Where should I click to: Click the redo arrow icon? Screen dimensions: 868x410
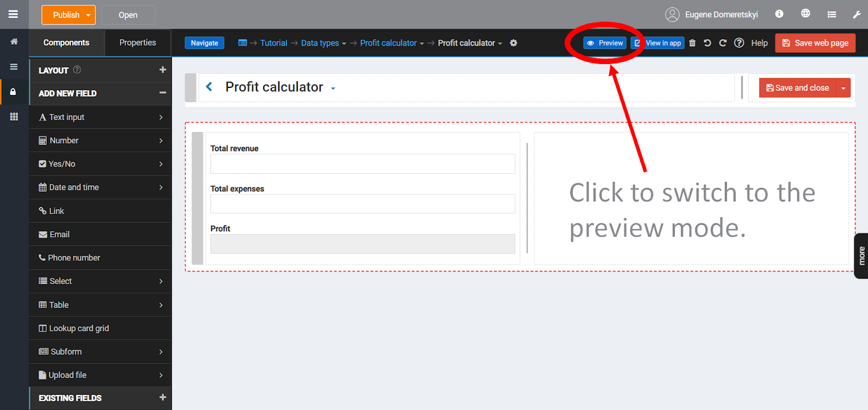pyautogui.click(x=723, y=43)
